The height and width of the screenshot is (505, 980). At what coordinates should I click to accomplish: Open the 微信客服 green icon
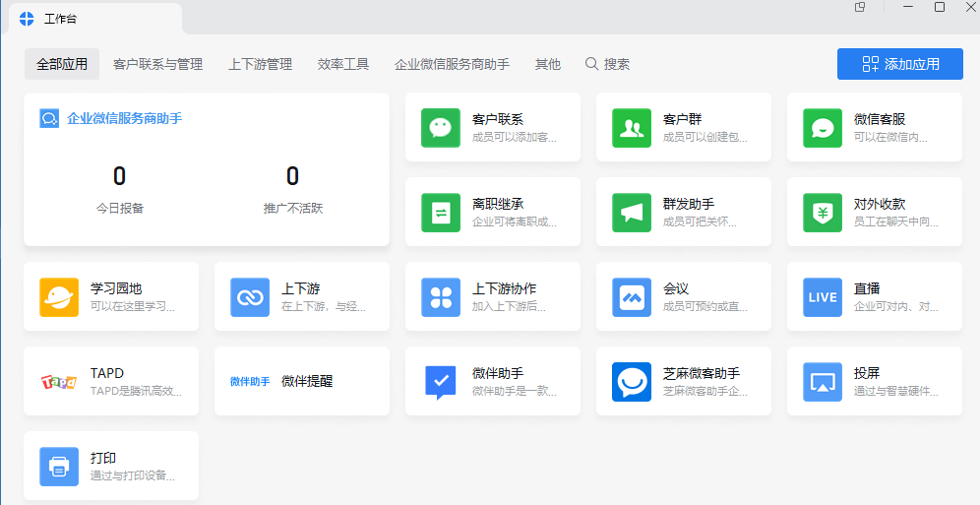[823, 128]
